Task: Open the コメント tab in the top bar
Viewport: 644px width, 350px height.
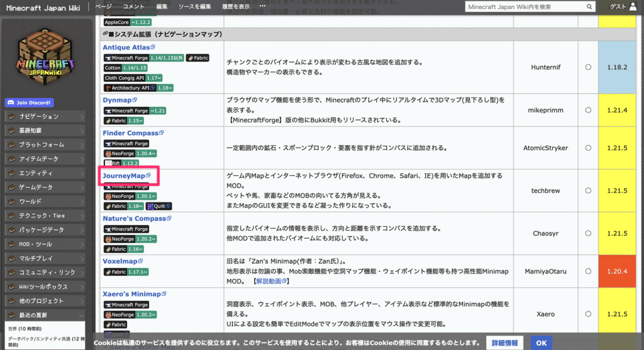Action: [134, 6]
